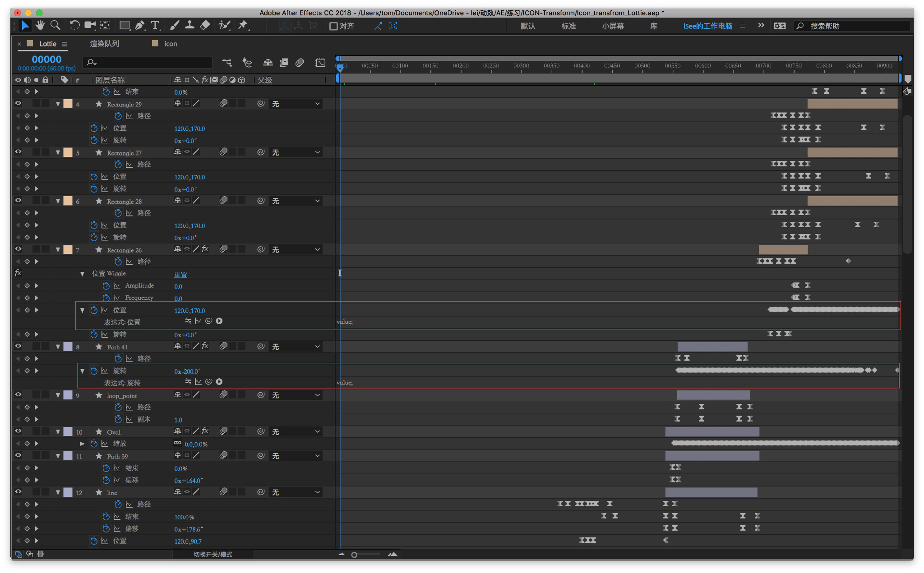The width and height of the screenshot is (924, 573).
Task: Select the Horizontal Type tool
Action: (155, 26)
